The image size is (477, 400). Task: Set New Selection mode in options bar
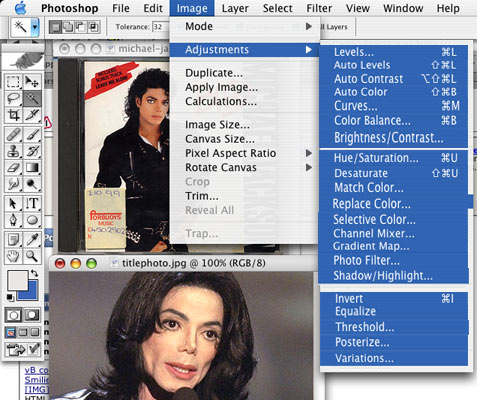coord(56,27)
